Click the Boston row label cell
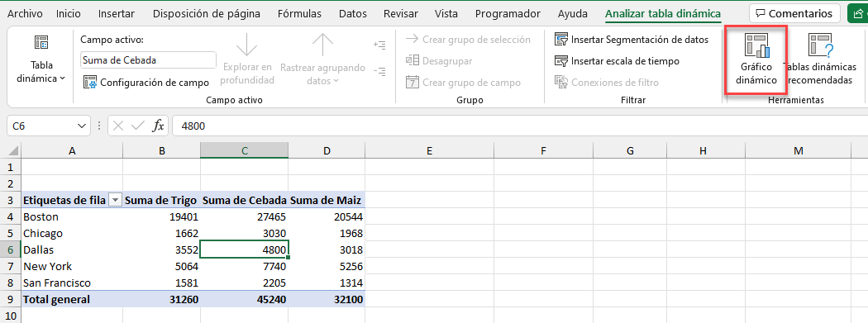The image size is (868, 323). click(72, 216)
